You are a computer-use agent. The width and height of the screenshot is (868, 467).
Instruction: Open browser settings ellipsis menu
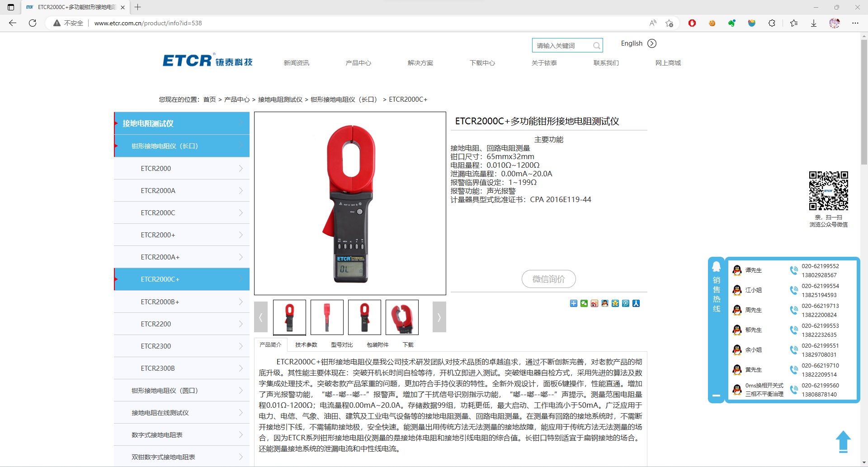(x=855, y=23)
